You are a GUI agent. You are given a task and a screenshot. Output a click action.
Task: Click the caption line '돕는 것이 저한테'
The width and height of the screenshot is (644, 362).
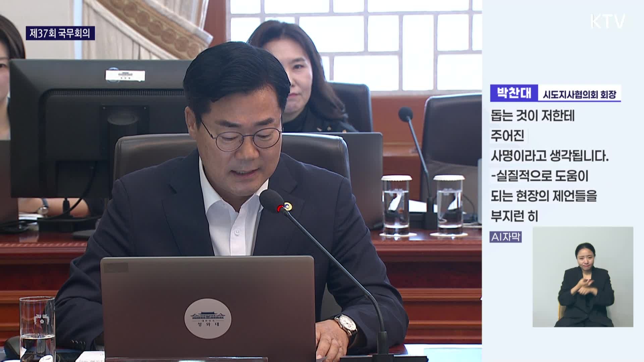point(533,116)
